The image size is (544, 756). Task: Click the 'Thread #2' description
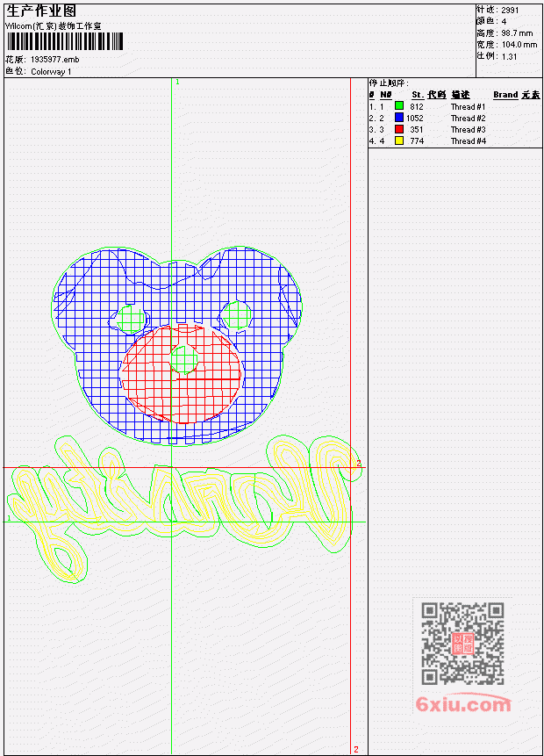468,119
